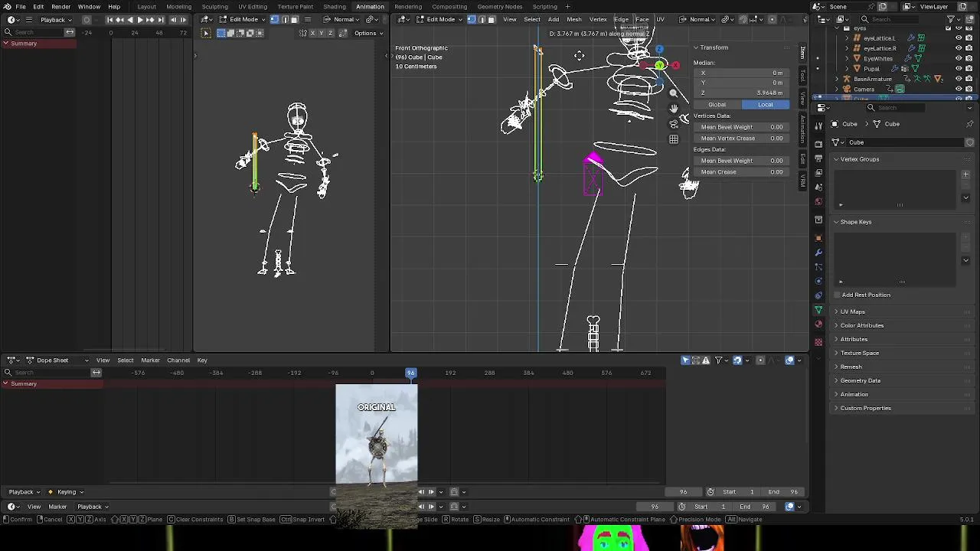Screen dimensions: 980x551
Task: Open the Animation workspace tab
Action: click(x=370, y=7)
